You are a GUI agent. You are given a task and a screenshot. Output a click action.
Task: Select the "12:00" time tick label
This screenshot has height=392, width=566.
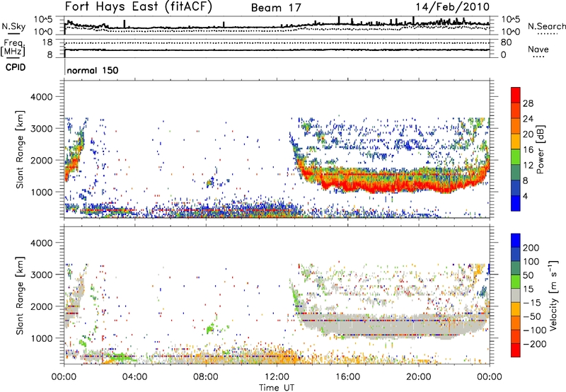coord(277,377)
